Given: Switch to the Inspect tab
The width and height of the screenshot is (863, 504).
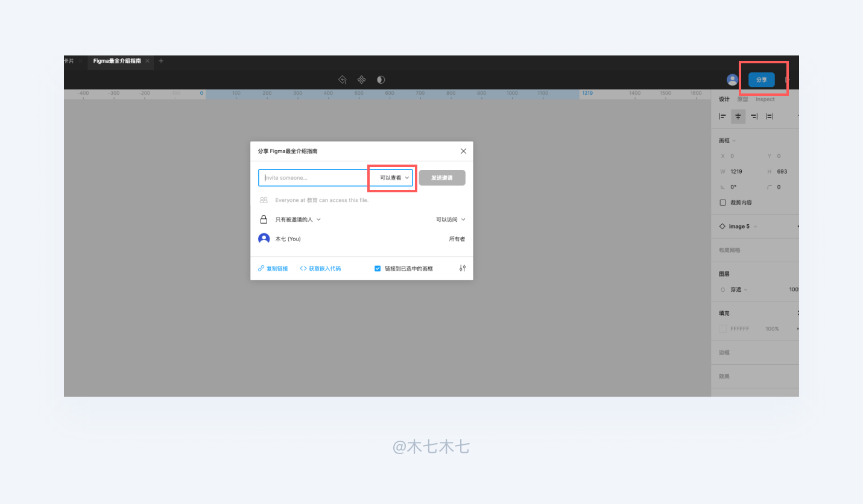Looking at the screenshot, I should click(765, 99).
